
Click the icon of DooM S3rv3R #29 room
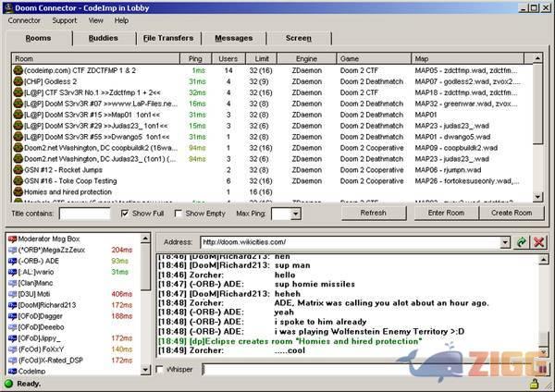18,126
